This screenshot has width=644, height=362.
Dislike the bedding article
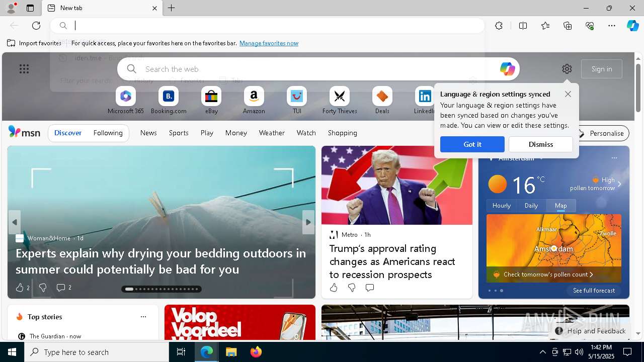43,288
